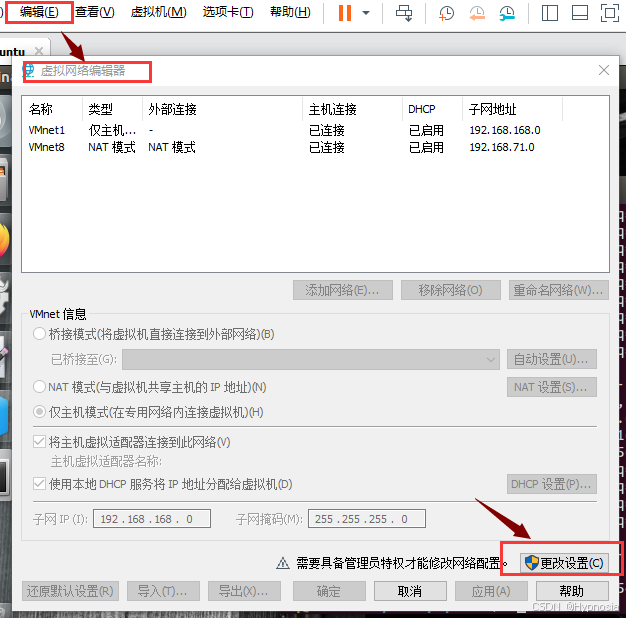Click the DHCP 设置(P)... button
Image resolution: width=626 pixels, height=618 pixels.
[x=551, y=484]
